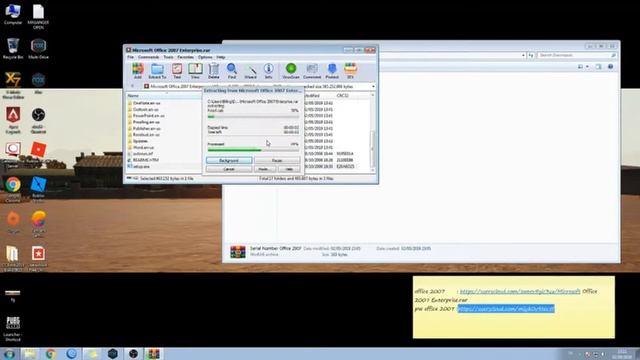Click the Explorer search box
This screenshot has width=640, height=360.
click(x=576, y=55)
